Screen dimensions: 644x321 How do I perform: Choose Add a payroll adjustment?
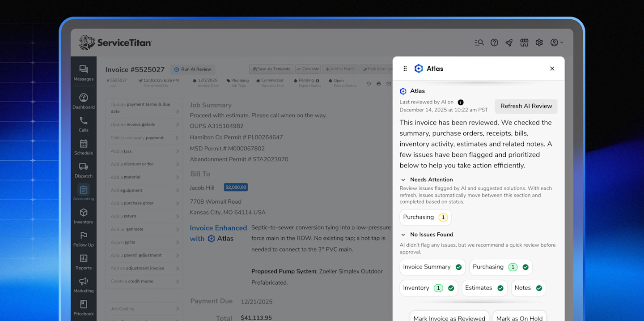pyautogui.click(x=144, y=255)
